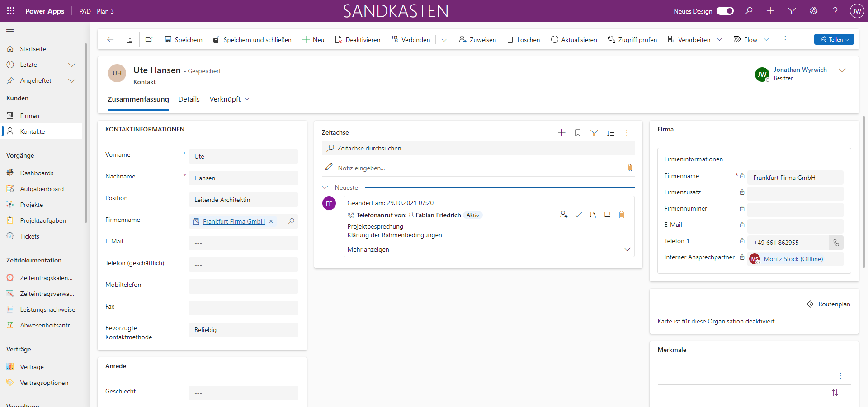Image resolution: width=868 pixels, height=407 pixels.
Task: Click Aktualisieren command
Action: click(574, 40)
